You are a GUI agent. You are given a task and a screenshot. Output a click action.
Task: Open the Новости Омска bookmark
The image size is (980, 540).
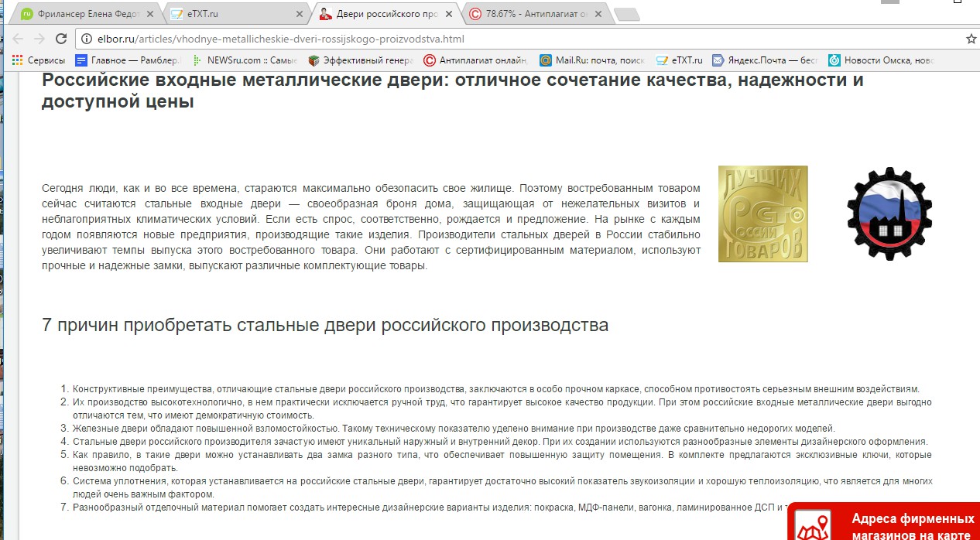pyautogui.click(x=882, y=60)
